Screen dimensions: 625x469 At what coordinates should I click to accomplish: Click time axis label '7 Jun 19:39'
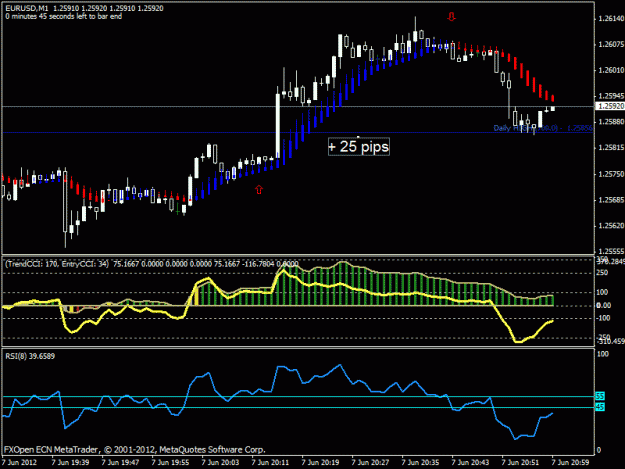[x=71, y=463]
